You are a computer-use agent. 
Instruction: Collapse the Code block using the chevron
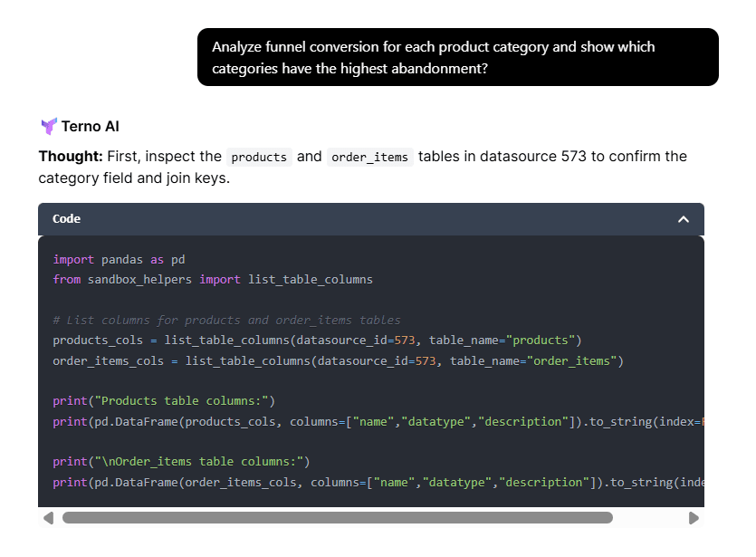tap(684, 219)
